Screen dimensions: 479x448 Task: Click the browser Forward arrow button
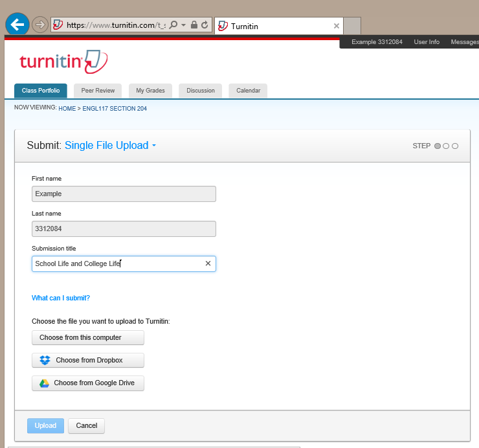40,25
